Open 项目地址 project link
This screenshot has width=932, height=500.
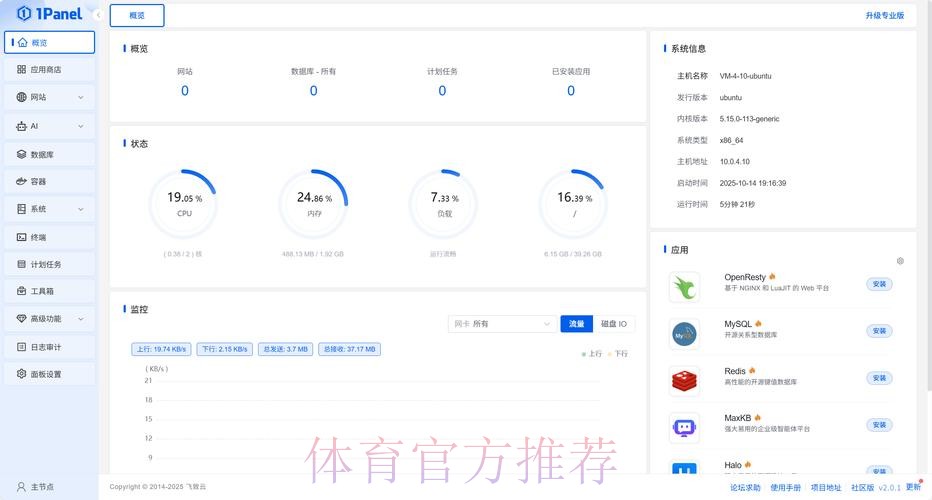pyautogui.click(x=826, y=488)
